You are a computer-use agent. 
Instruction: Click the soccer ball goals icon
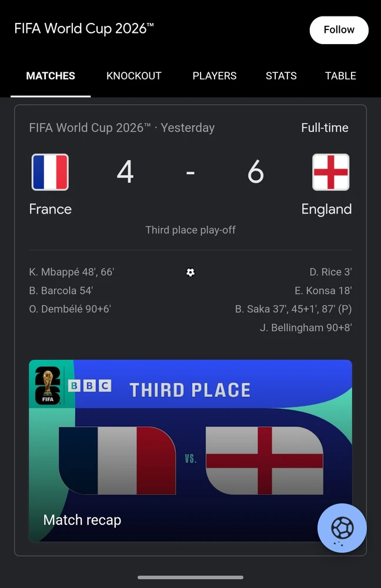coord(190,272)
